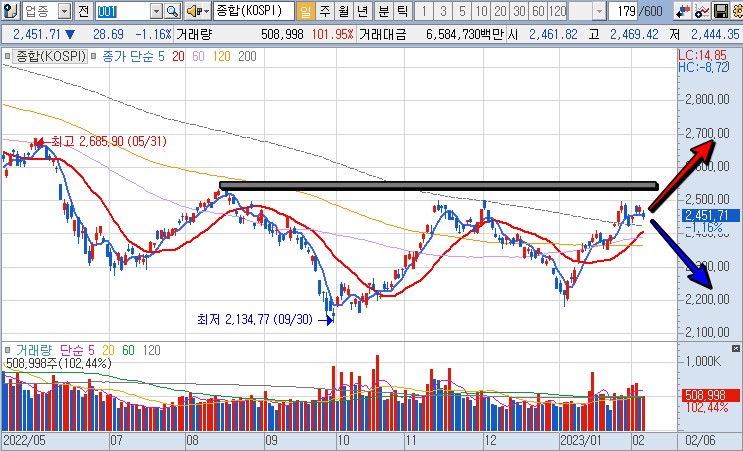Screen dimensions: 743x451
Task: Click the 179 candle count field
Action: click(623, 12)
